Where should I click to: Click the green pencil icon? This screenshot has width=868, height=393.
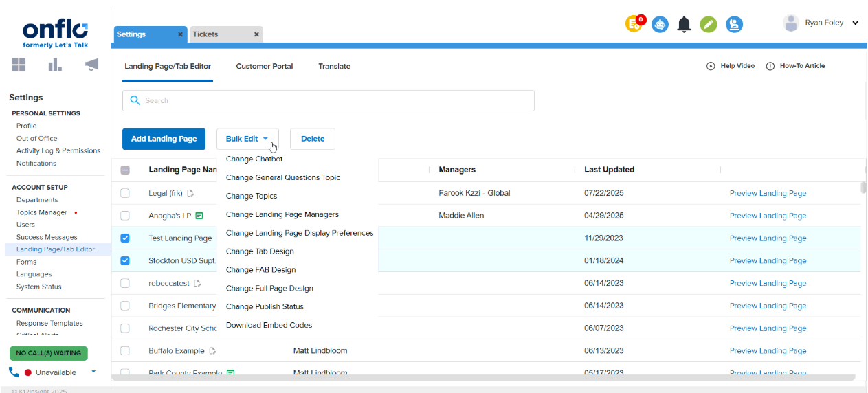point(709,24)
